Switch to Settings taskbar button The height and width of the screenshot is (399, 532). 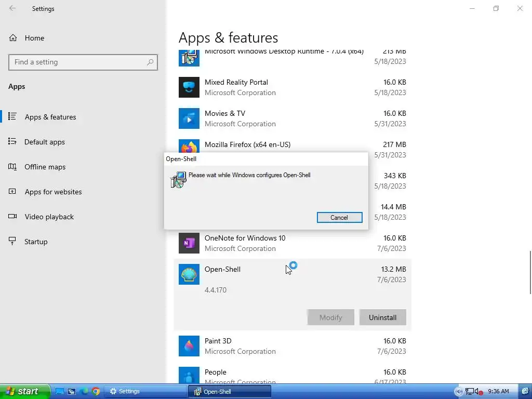click(145, 392)
